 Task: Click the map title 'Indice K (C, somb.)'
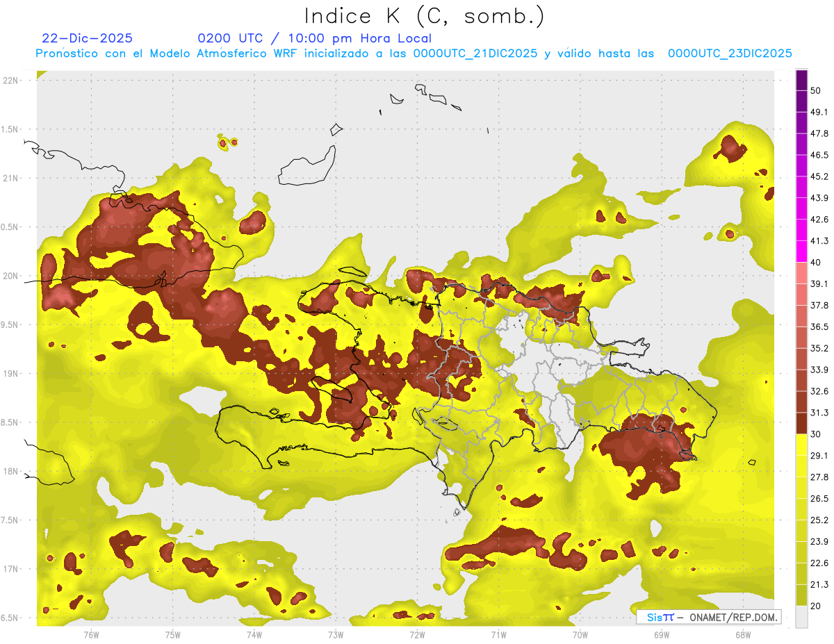click(425, 16)
